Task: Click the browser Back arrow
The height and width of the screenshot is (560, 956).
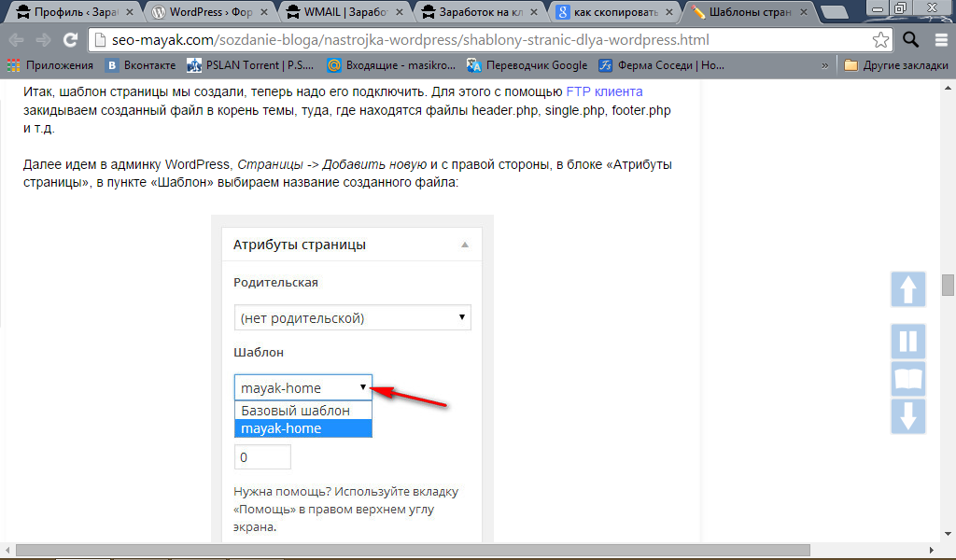Action: tap(17, 40)
